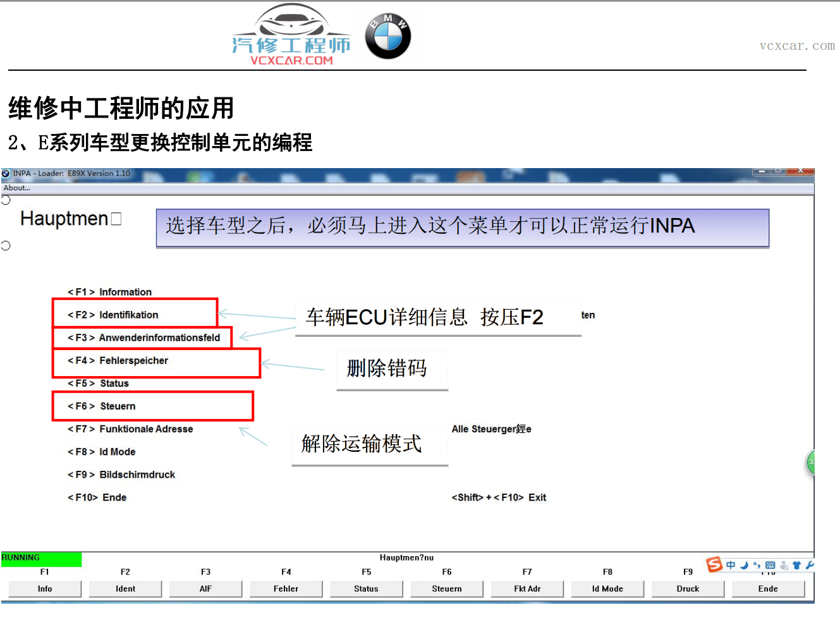Click the Sogou custom phrase person icon

pyautogui.click(x=784, y=566)
